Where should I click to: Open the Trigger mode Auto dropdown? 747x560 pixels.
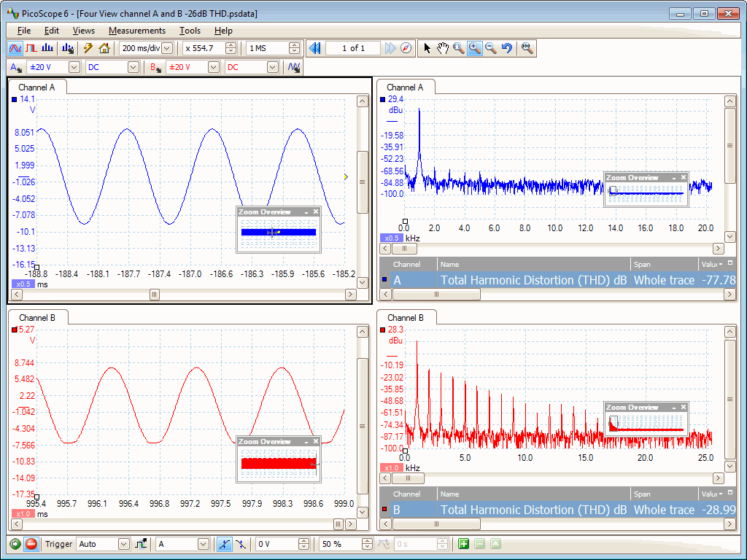(123, 544)
